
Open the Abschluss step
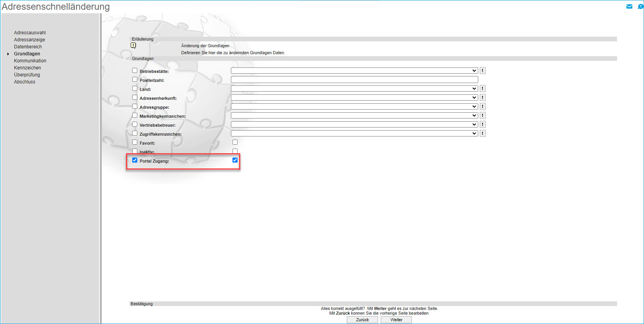[25, 82]
